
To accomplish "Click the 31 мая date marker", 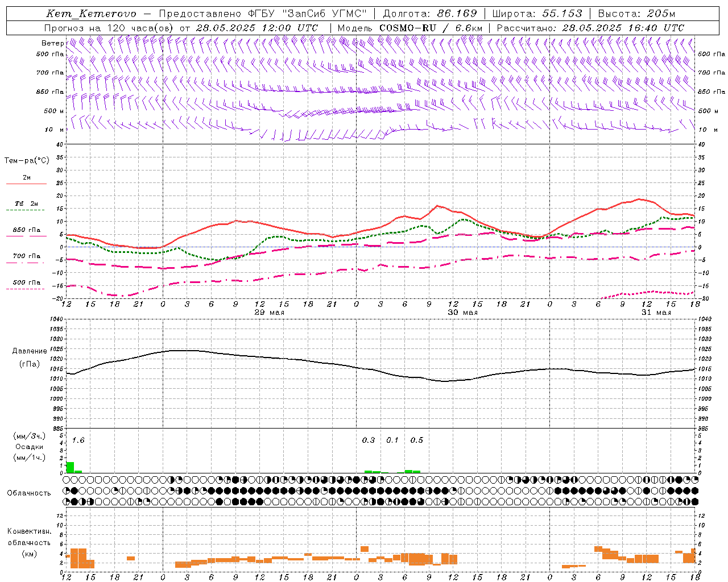I will (656, 313).
